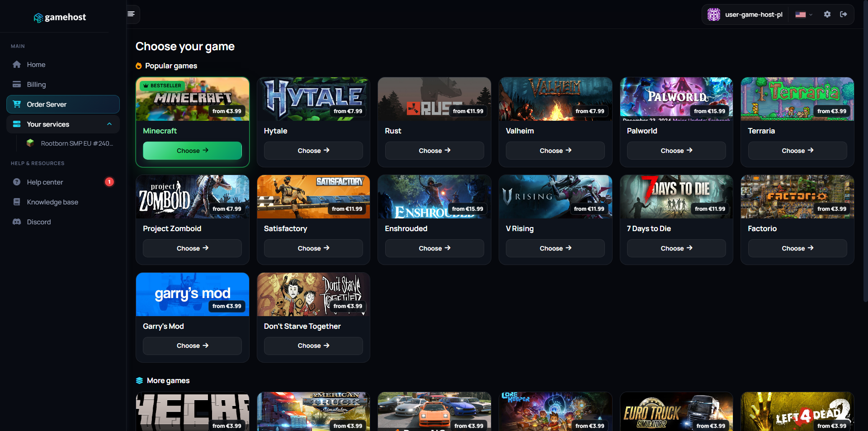This screenshot has width=868, height=431.
Task: Click the BESTSELLER badge on Minecraft
Action: (162, 85)
